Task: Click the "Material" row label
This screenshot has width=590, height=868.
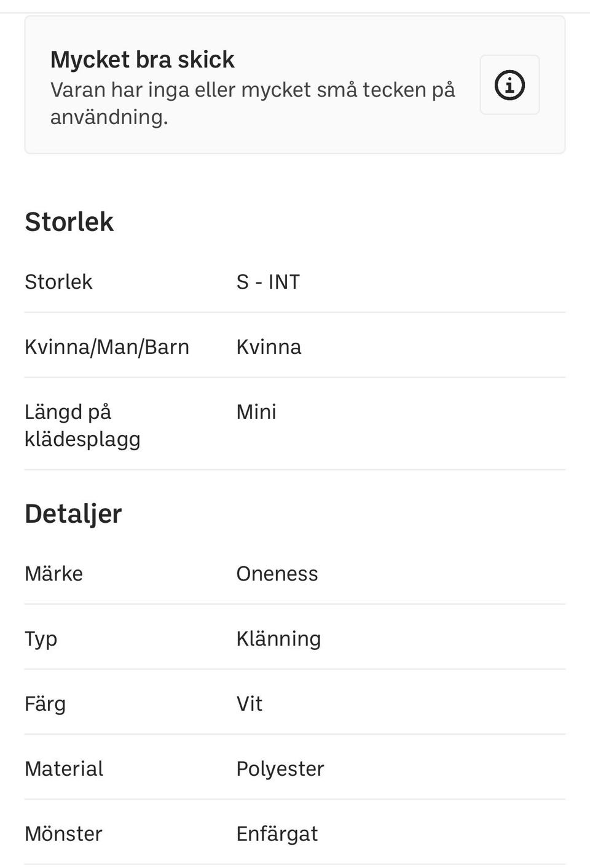Action: click(64, 769)
